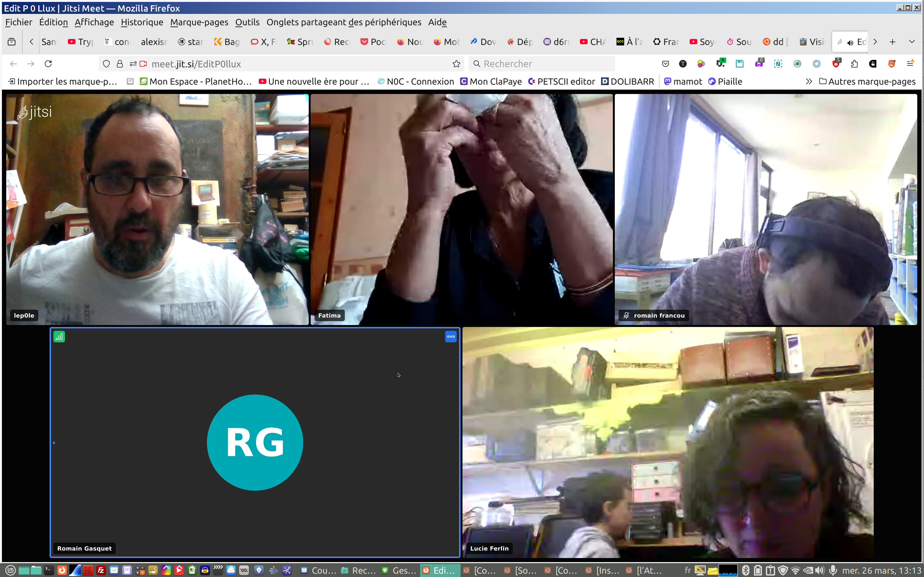This screenshot has height=577, width=924.
Task: Open the Historique menu
Action: pyautogui.click(x=142, y=22)
